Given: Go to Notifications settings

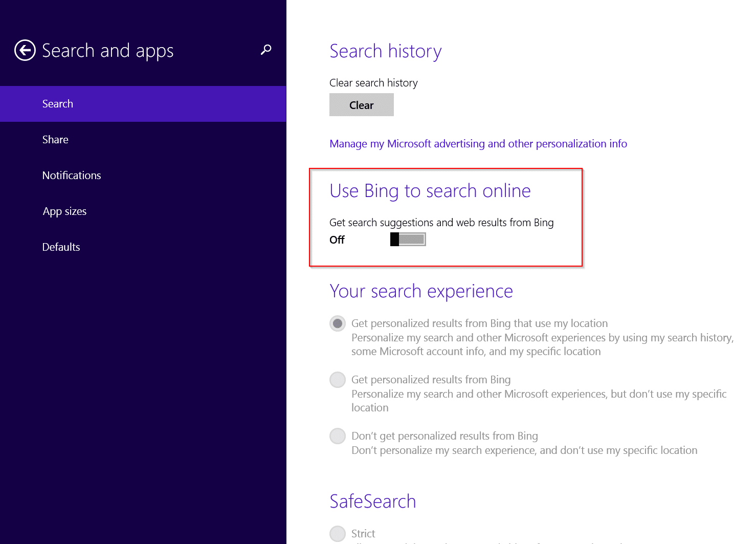Looking at the screenshot, I should pyautogui.click(x=72, y=176).
